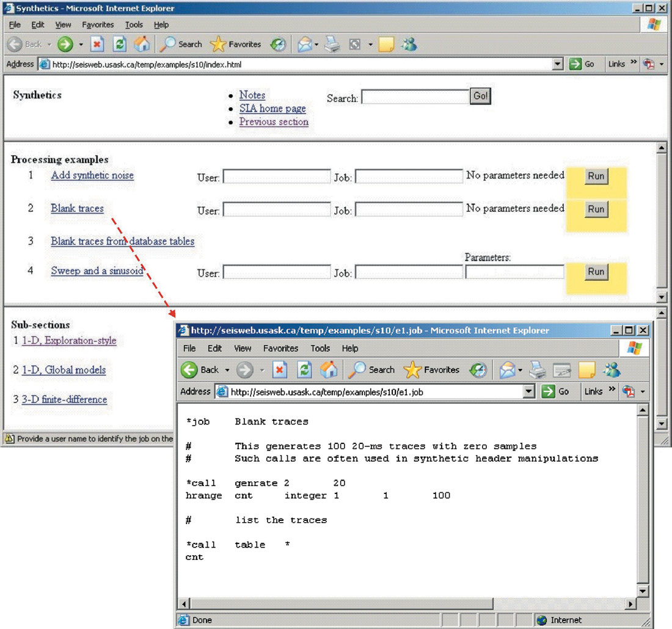Open the Notes link
Viewport: 672px width, 629px height.
point(252,95)
